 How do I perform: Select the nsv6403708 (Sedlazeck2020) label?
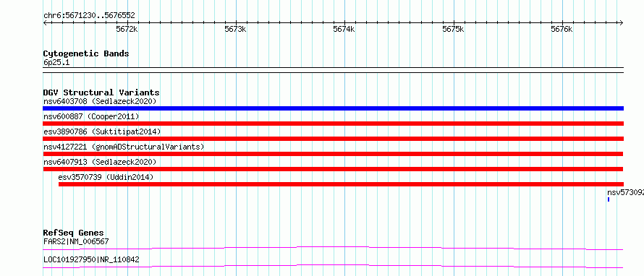coord(100,101)
